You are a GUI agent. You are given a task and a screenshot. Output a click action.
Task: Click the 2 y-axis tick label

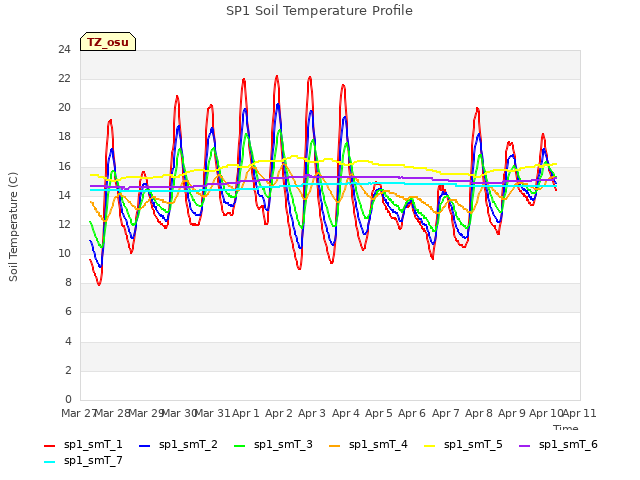tap(68, 370)
